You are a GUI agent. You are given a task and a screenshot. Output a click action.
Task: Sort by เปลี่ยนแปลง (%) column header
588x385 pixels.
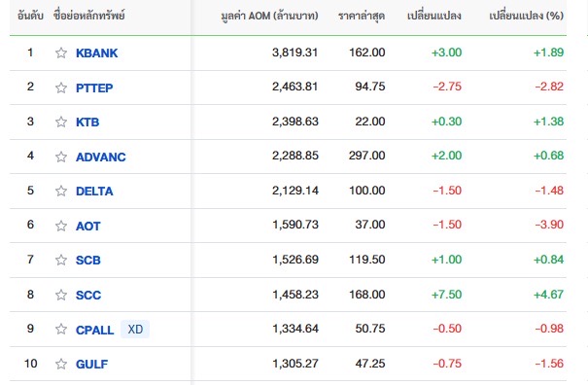point(526,16)
